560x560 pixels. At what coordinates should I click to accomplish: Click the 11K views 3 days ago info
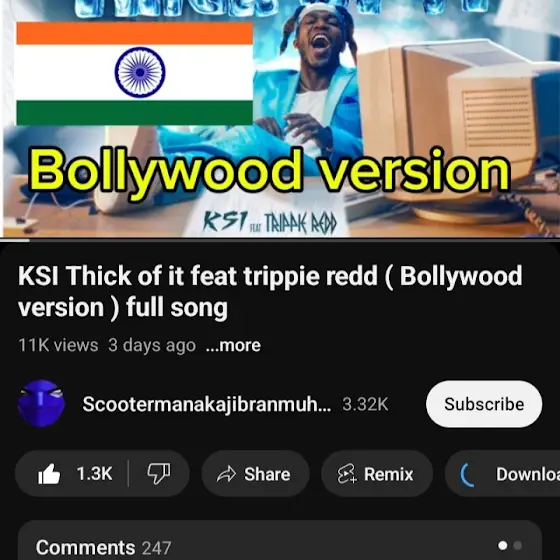(107, 345)
